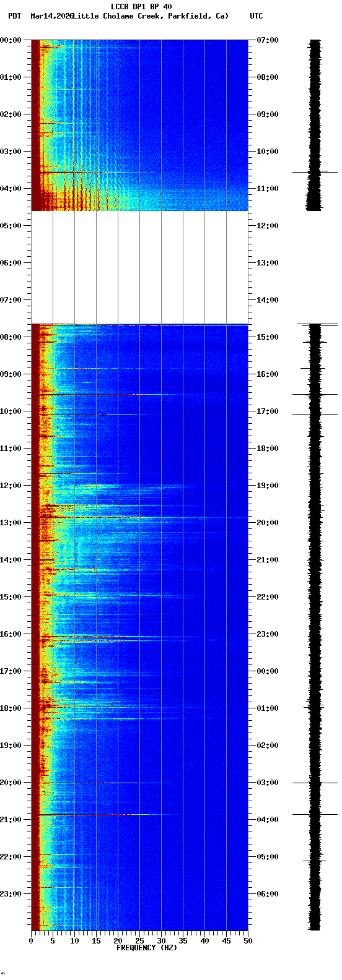Image resolution: width=342 pixels, height=980 pixels.
Task: Click the PDT axis '04:00' time label
Action: pyautogui.click(x=11, y=189)
